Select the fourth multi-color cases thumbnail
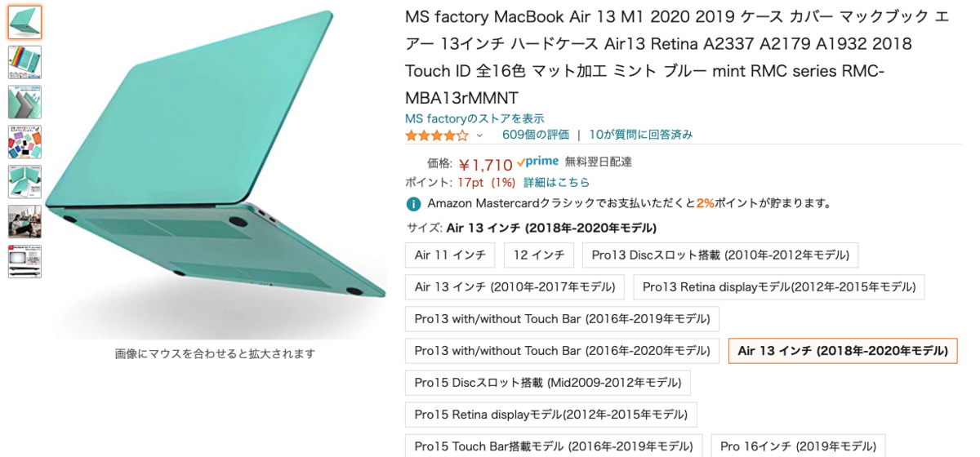The height and width of the screenshot is (457, 980). pos(24,142)
